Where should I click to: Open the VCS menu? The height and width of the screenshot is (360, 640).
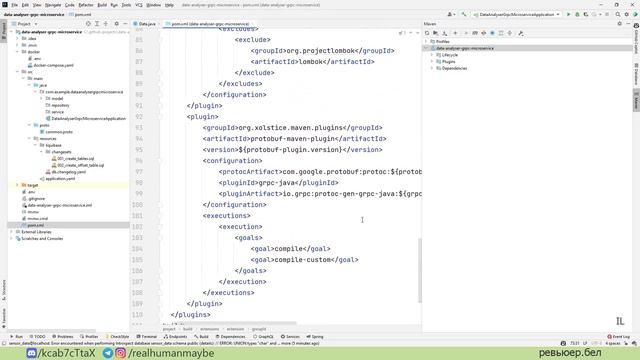139,5
